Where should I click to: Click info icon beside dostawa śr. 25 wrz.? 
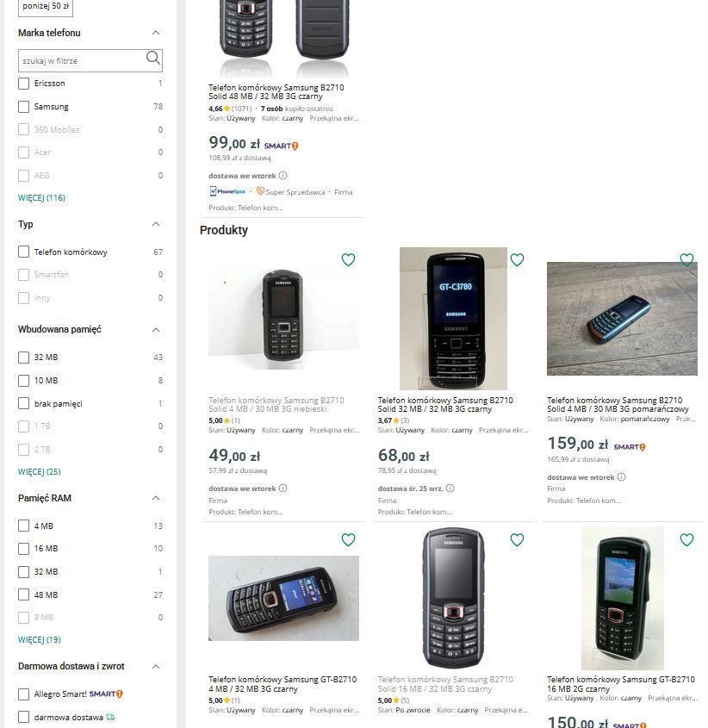[x=450, y=488]
